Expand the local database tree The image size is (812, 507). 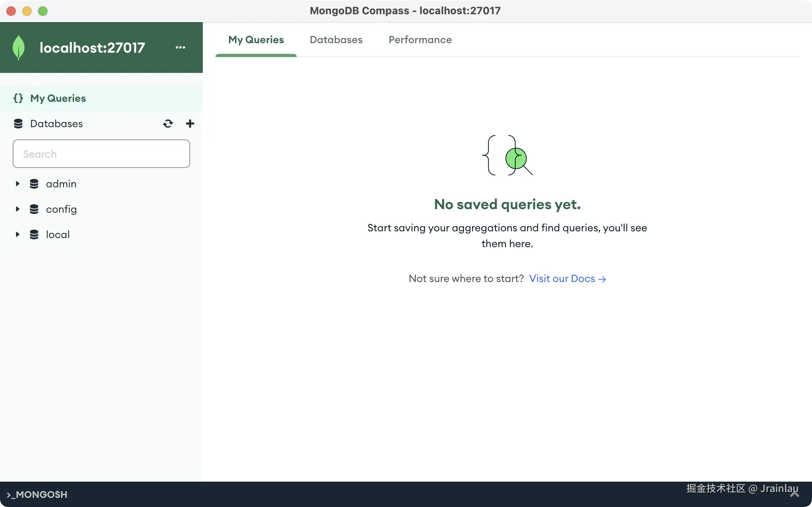pos(17,234)
